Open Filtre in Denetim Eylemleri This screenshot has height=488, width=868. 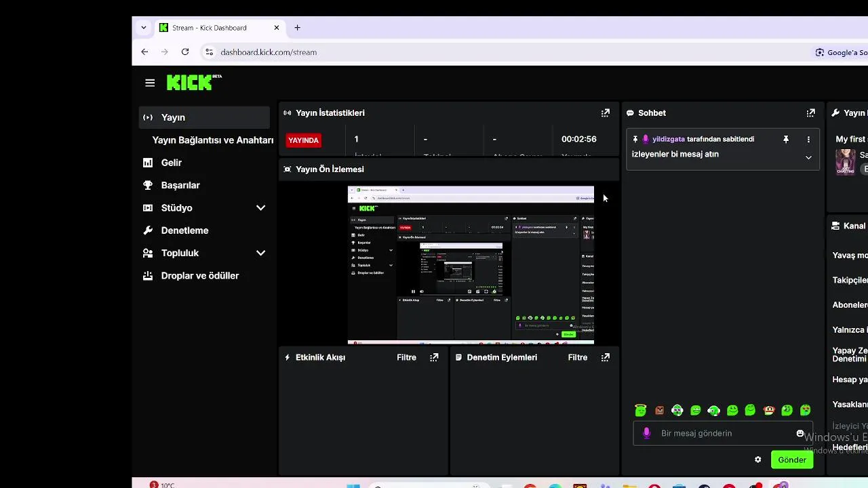(578, 357)
